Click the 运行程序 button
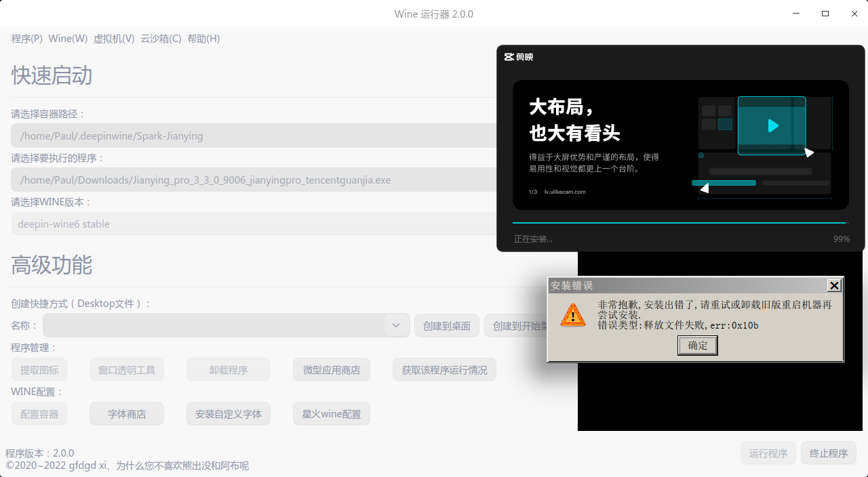 [768, 453]
